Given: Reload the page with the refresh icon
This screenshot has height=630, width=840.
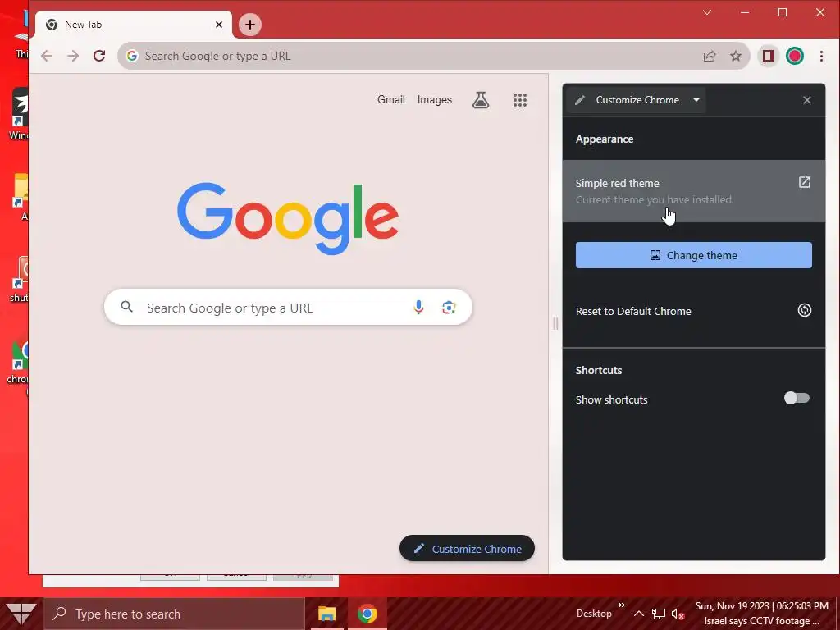Looking at the screenshot, I should pyautogui.click(x=99, y=56).
